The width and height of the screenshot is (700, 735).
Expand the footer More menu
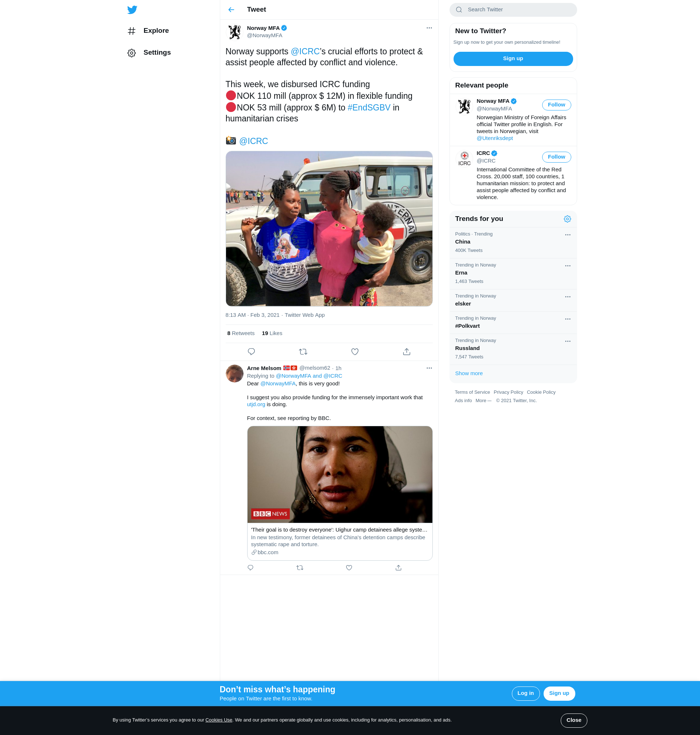(483, 401)
